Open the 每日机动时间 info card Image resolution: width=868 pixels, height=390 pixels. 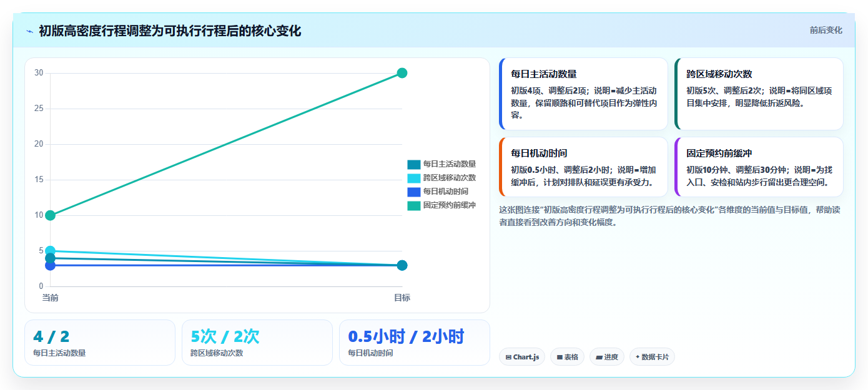click(x=584, y=167)
